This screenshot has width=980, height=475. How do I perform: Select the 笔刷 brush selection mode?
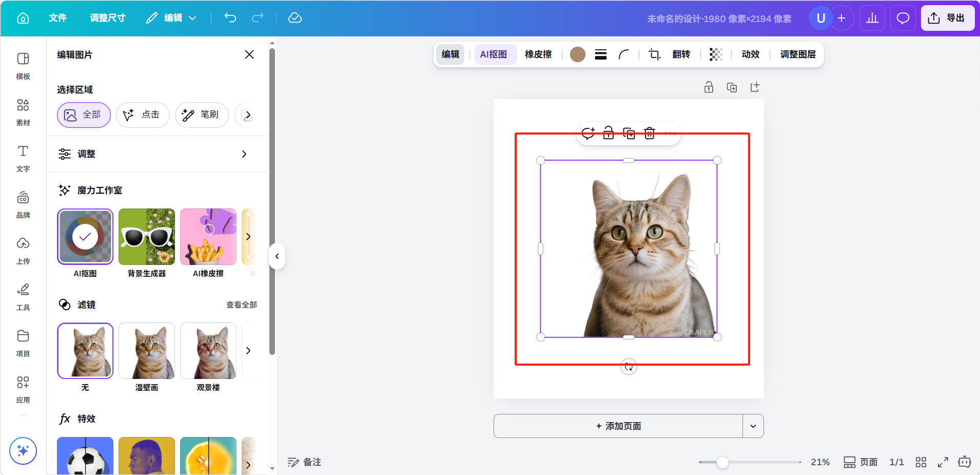pos(202,115)
